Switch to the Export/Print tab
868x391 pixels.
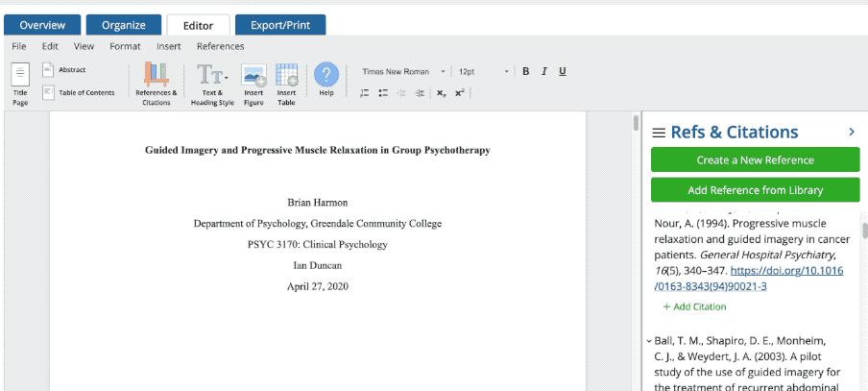tap(280, 25)
